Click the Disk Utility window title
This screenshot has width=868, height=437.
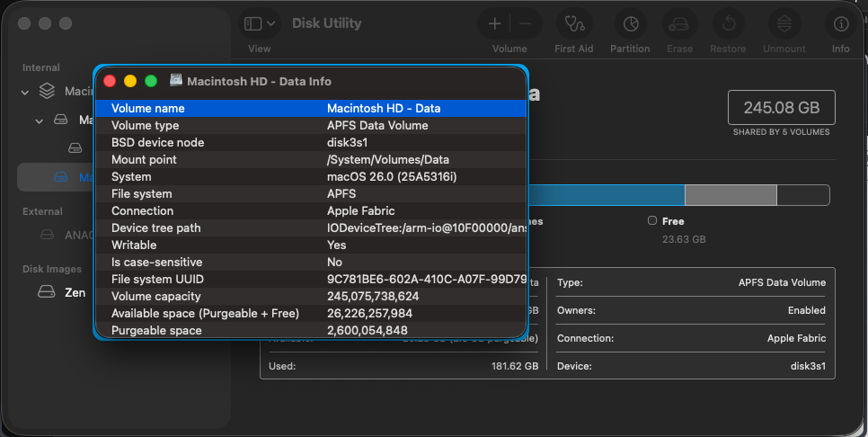point(326,23)
